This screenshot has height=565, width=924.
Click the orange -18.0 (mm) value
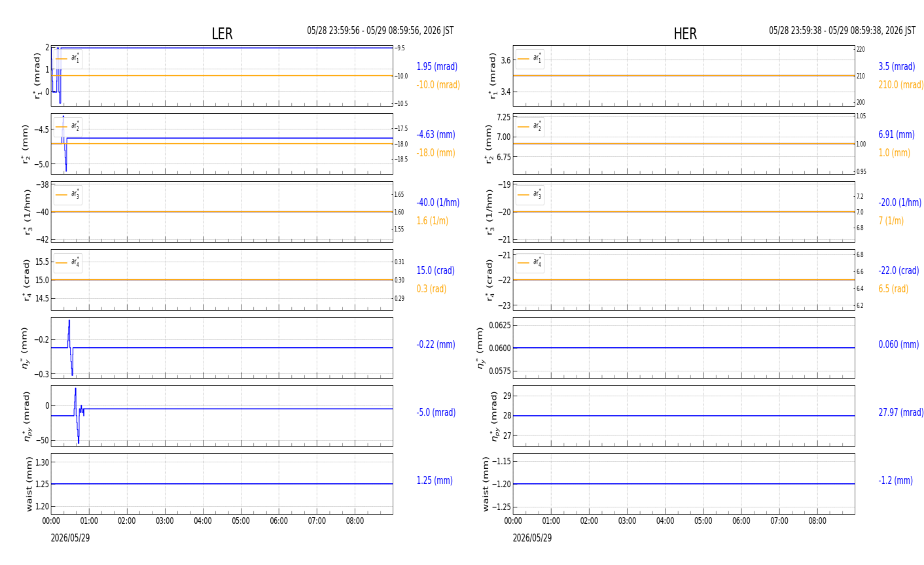pyautogui.click(x=436, y=153)
